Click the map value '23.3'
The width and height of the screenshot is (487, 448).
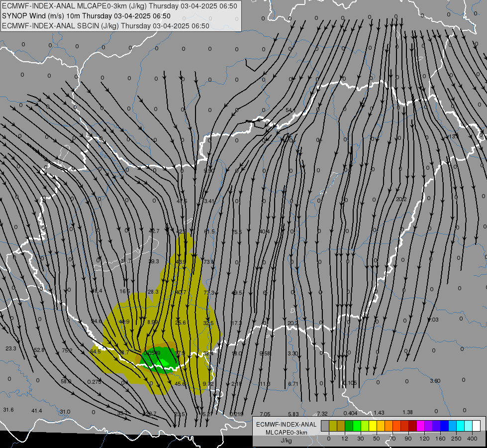pos(11,348)
